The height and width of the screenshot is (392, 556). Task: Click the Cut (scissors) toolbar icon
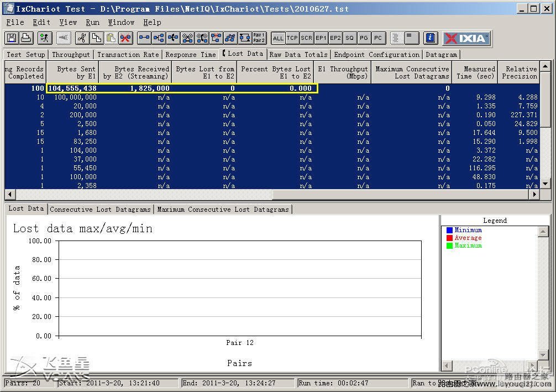pos(82,38)
